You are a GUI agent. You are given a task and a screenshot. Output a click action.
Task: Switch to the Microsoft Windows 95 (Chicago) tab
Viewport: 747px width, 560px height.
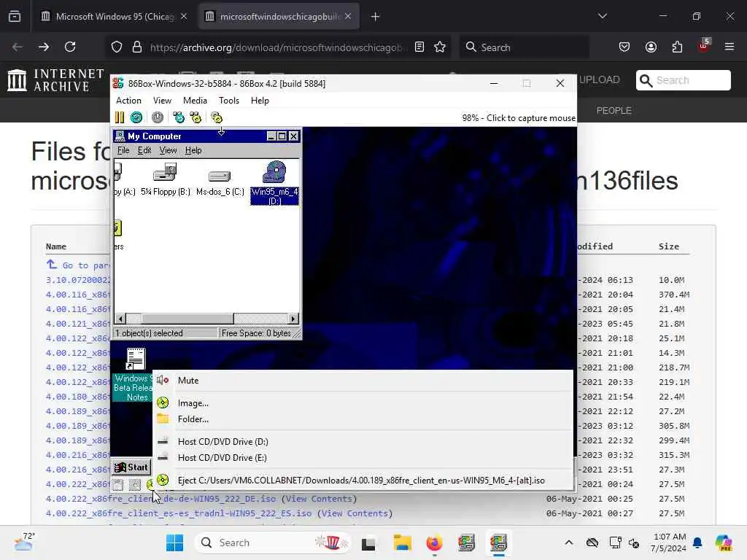115,17
